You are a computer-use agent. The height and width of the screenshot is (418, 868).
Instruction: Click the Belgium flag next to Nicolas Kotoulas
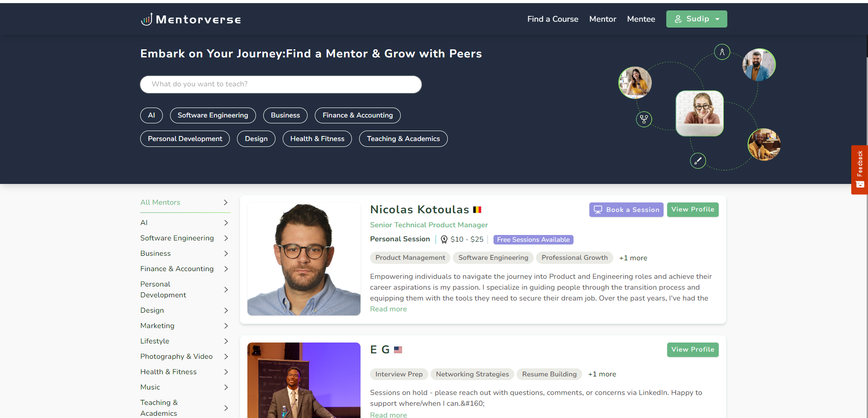477,209
